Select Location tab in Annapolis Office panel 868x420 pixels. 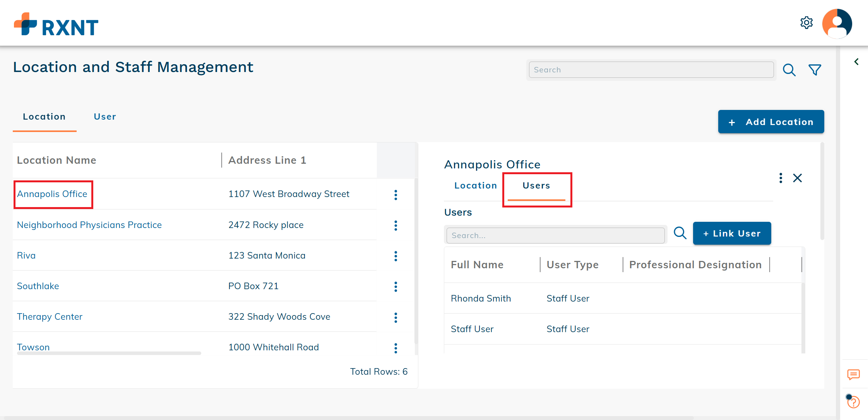pos(476,186)
